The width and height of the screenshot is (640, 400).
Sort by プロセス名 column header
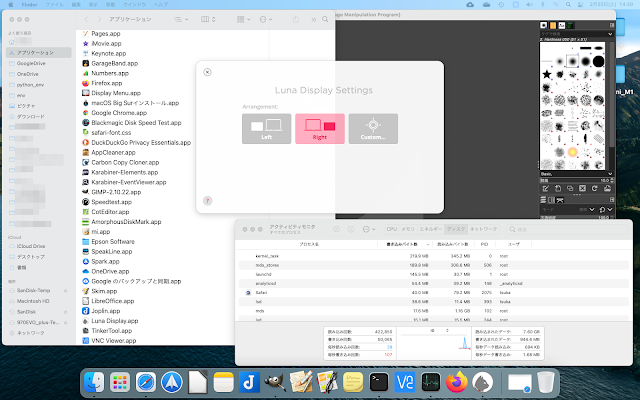click(x=309, y=244)
